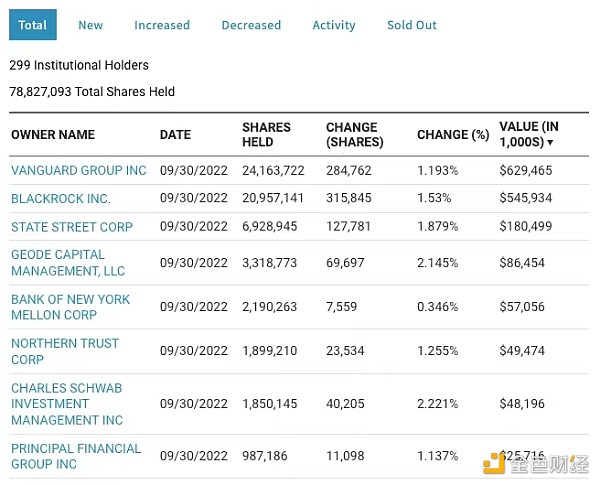Select Charles Schwab Investment Management Inc
The height and width of the screenshot is (485, 600).
click(x=67, y=403)
